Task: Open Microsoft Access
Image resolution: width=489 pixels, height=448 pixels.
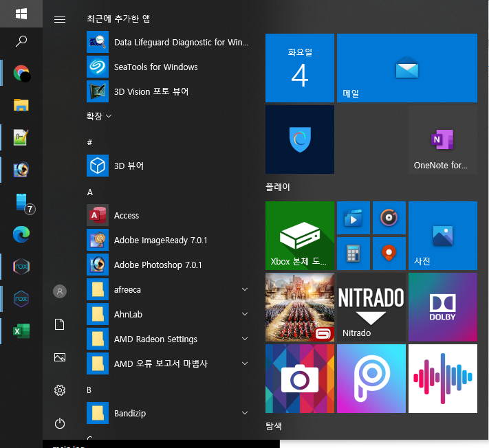Action: click(168, 215)
